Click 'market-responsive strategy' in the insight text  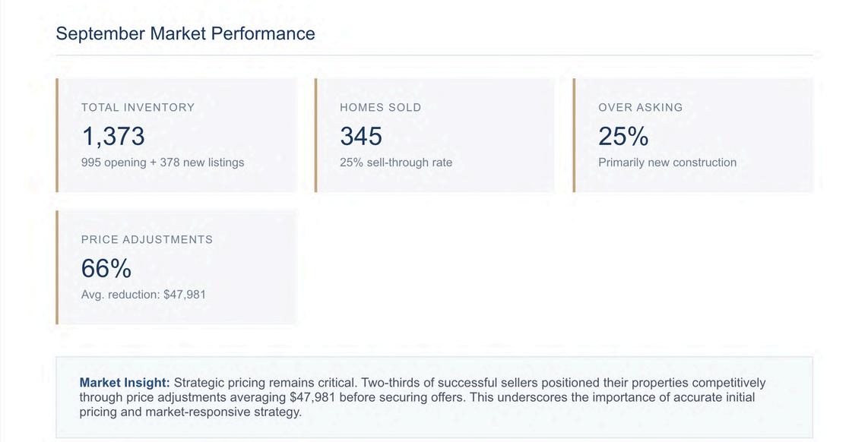[x=223, y=412]
